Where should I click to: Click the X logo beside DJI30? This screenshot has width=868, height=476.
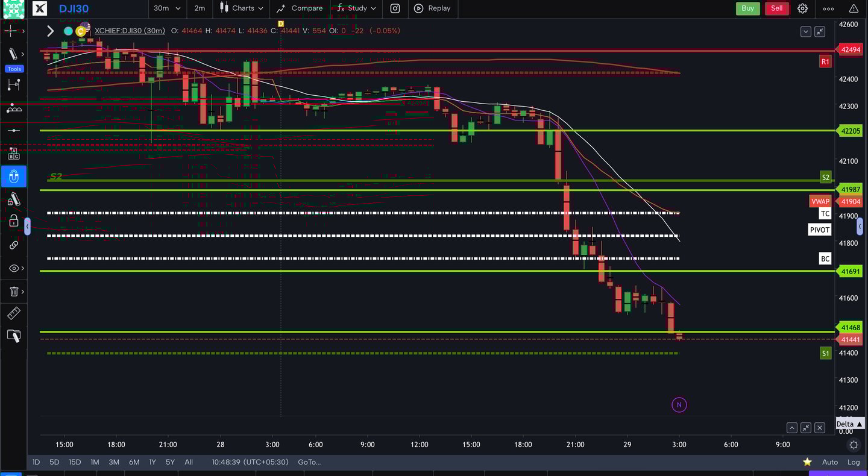tap(39, 8)
